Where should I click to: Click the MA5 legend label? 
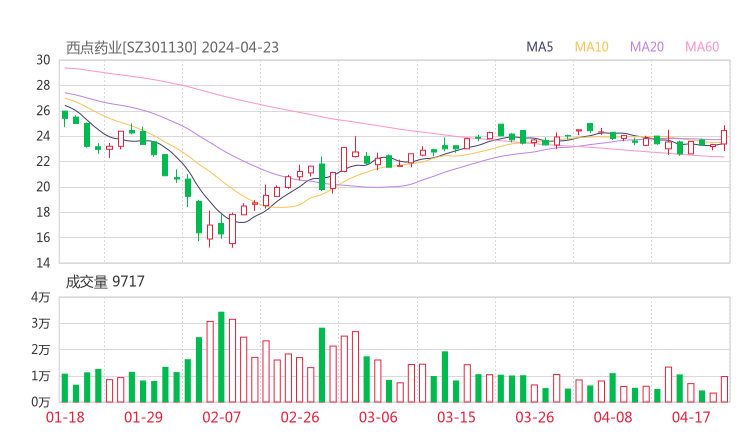(539, 47)
